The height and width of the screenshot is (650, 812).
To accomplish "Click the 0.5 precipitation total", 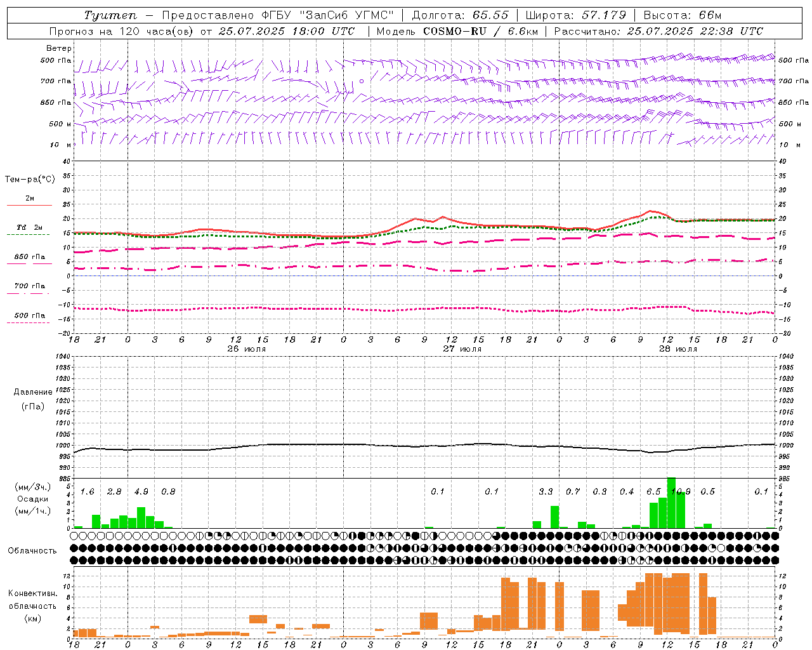I will pos(707,492).
